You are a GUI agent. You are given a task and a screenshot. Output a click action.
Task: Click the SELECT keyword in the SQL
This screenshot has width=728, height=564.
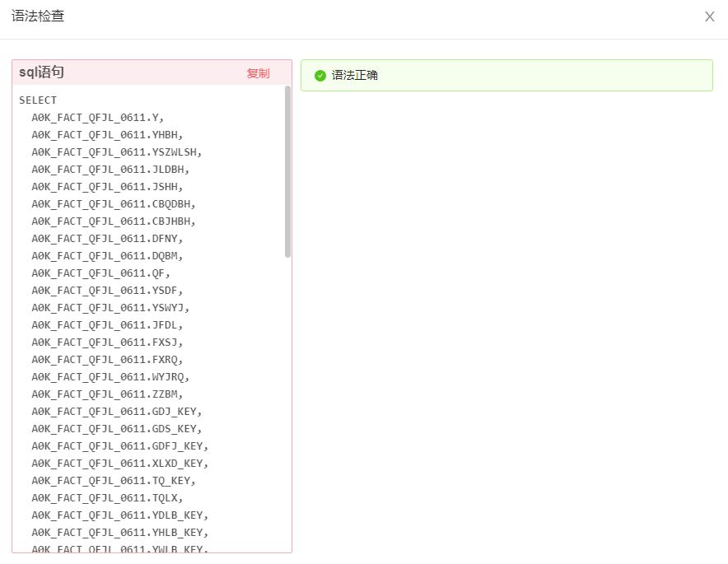[x=38, y=100]
